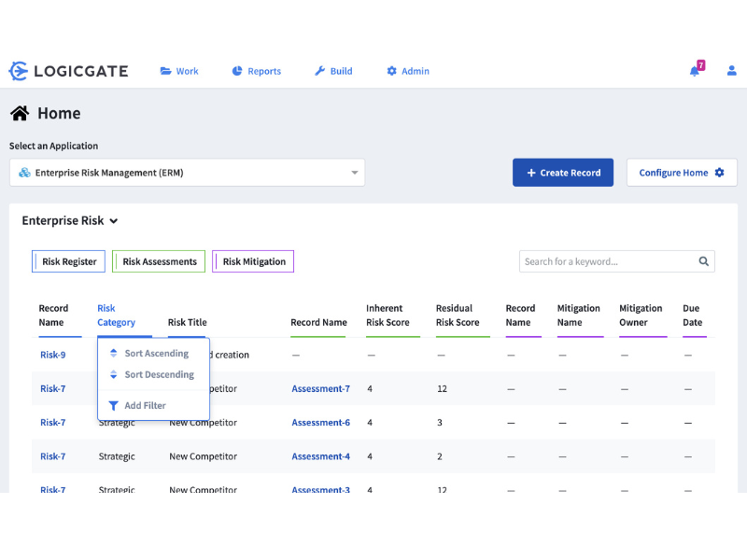This screenshot has width=747, height=560.
Task: Choose Add Filter from the column menu
Action: click(144, 405)
